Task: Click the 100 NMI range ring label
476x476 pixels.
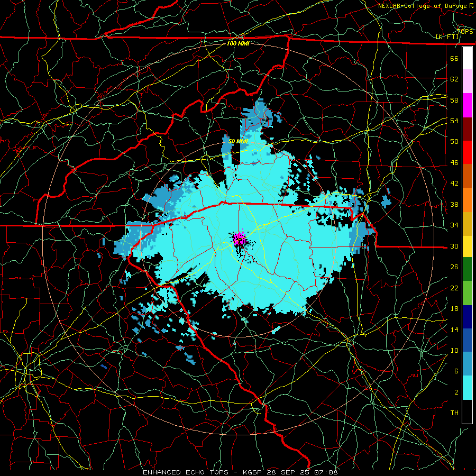Action: point(238,43)
